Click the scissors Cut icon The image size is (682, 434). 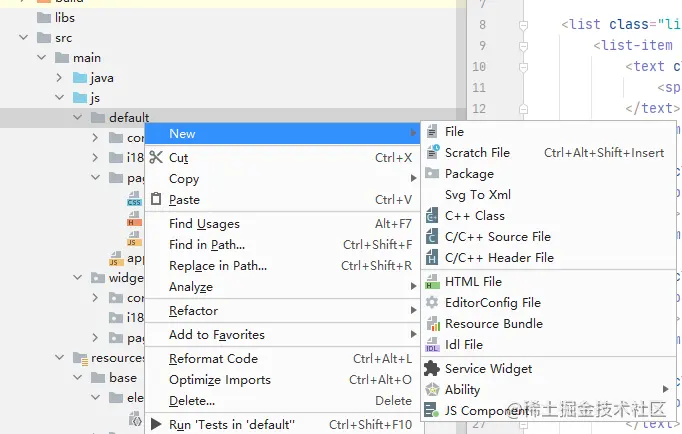[x=156, y=157]
